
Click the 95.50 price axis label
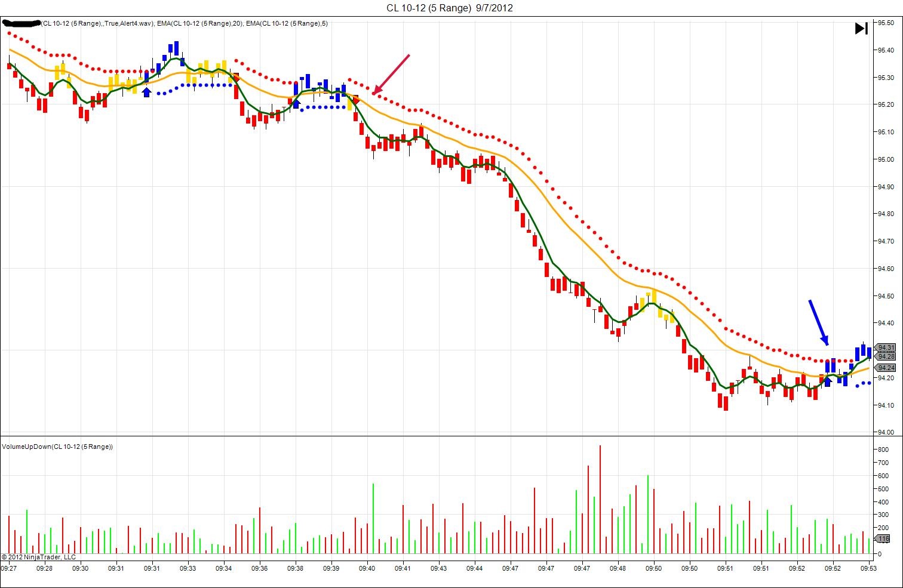coord(886,23)
